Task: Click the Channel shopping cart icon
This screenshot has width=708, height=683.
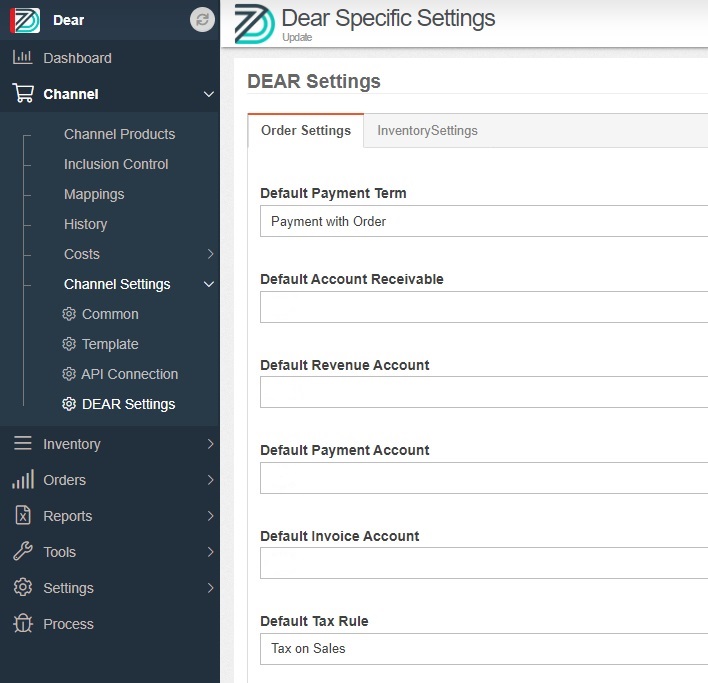Action: coord(23,93)
